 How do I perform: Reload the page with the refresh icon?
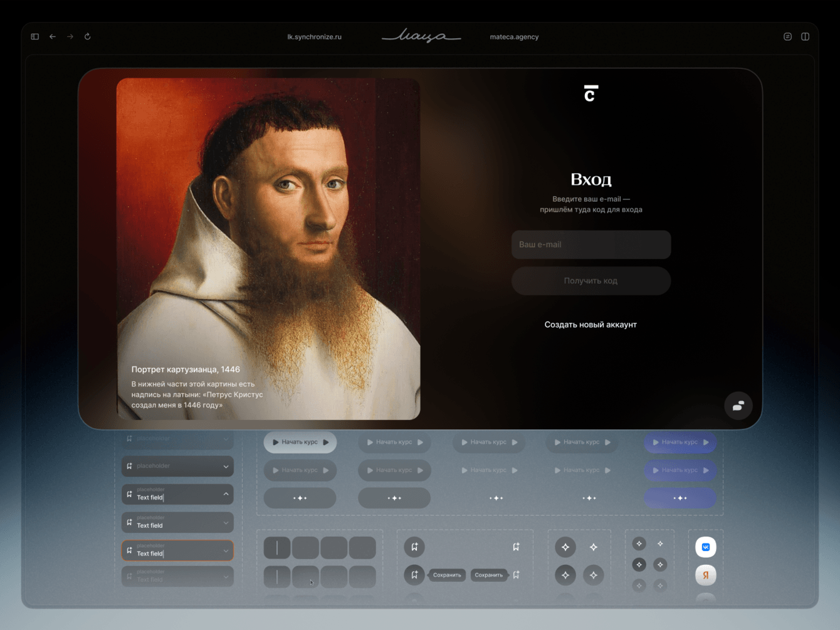88,36
